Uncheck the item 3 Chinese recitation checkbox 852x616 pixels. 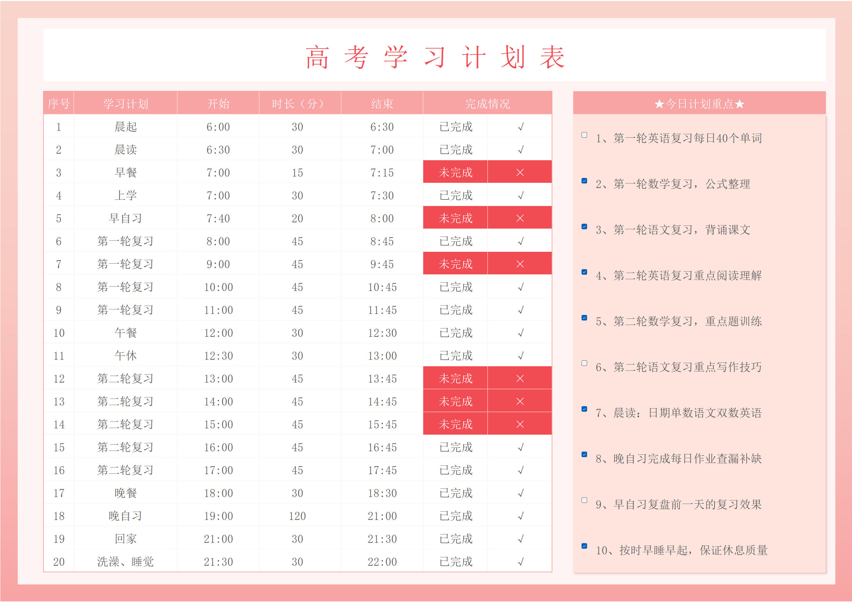coord(584,226)
